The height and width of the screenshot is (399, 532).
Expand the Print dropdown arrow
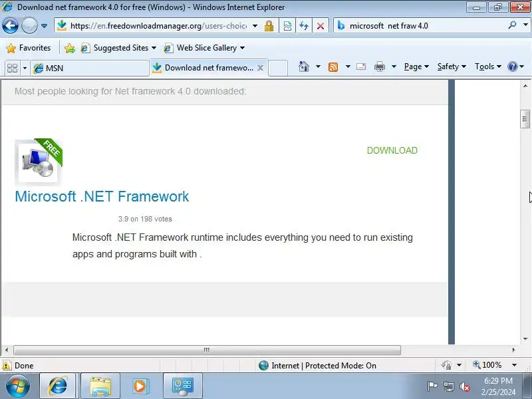(394, 66)
